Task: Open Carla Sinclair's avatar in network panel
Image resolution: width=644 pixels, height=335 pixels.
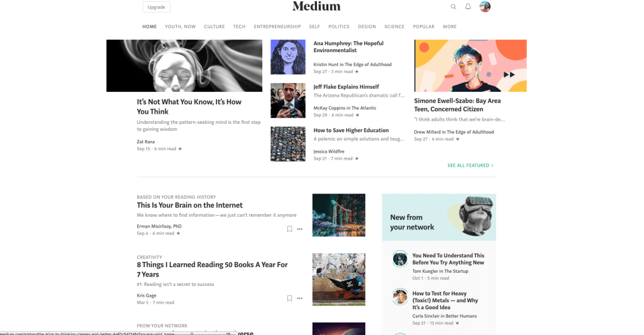Action: tap(400, 297)
